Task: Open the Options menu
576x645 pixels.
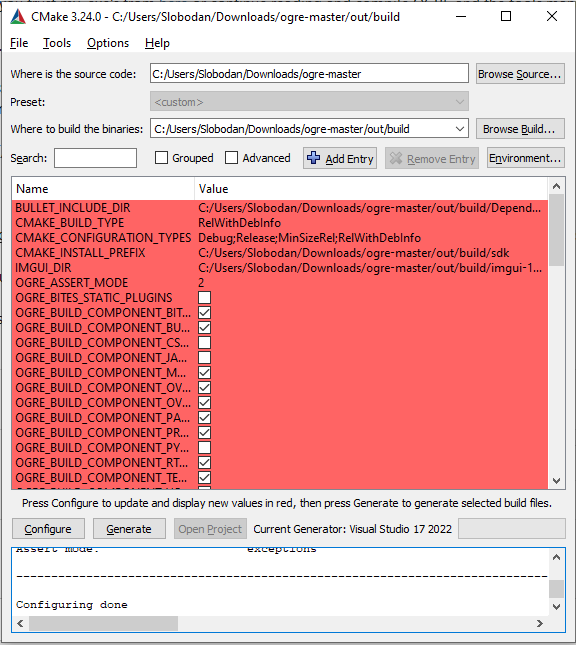Action: tap(108, 43)
